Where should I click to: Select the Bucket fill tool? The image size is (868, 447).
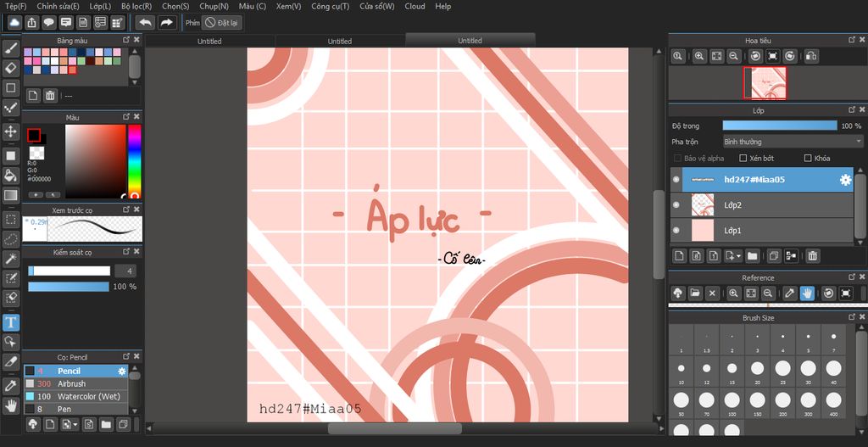pos(10,176)
